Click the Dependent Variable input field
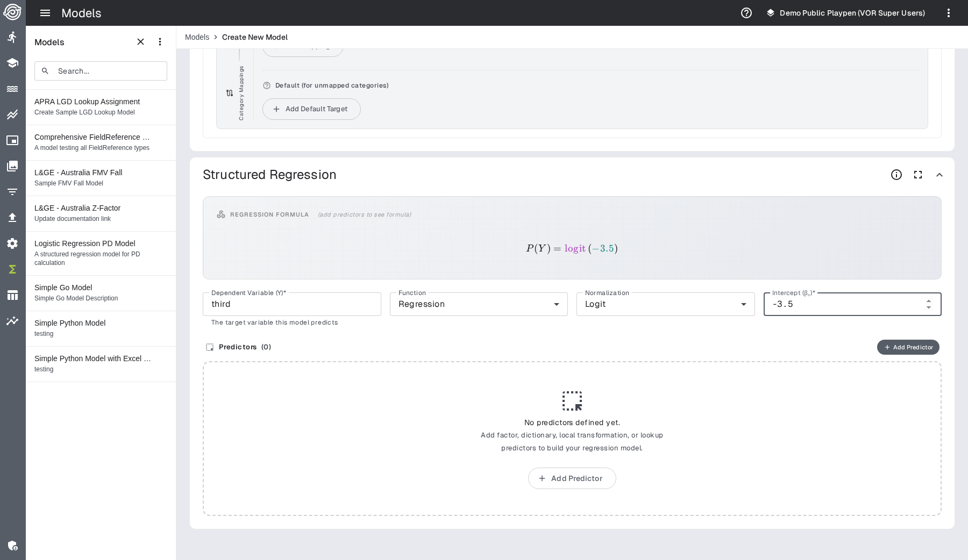The width and height of the screenshot is (968, 560). pyautogui.click(x=291, y=304)
